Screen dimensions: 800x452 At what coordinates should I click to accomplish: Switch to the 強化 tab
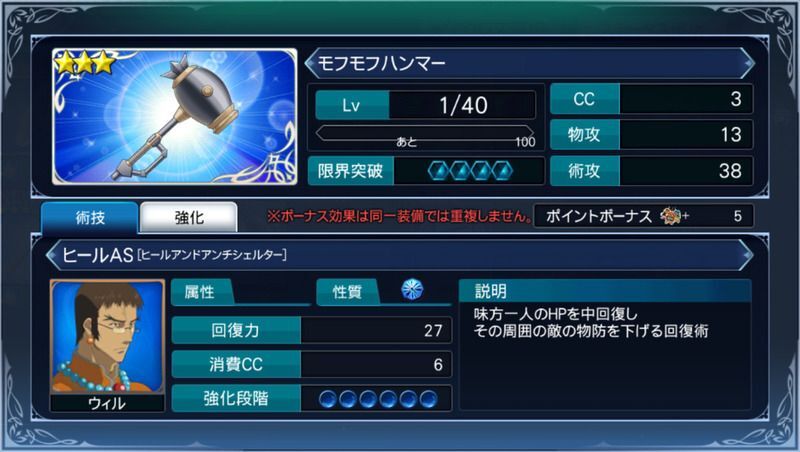[x=189, y=217]
